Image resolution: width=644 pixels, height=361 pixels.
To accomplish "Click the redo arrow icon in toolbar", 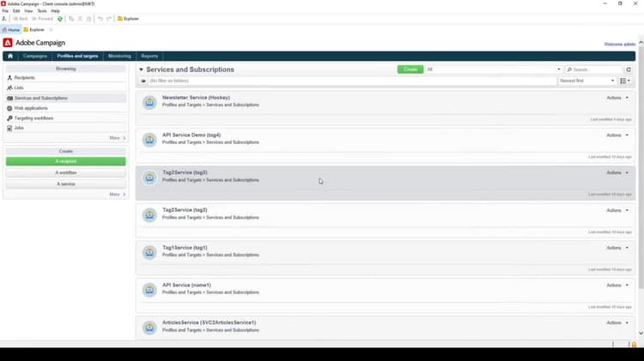I will point(109,19).
